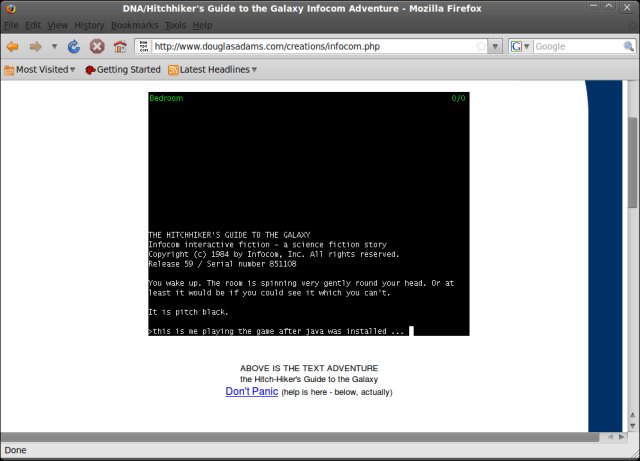Click the Done status bar text

(16, 450)
